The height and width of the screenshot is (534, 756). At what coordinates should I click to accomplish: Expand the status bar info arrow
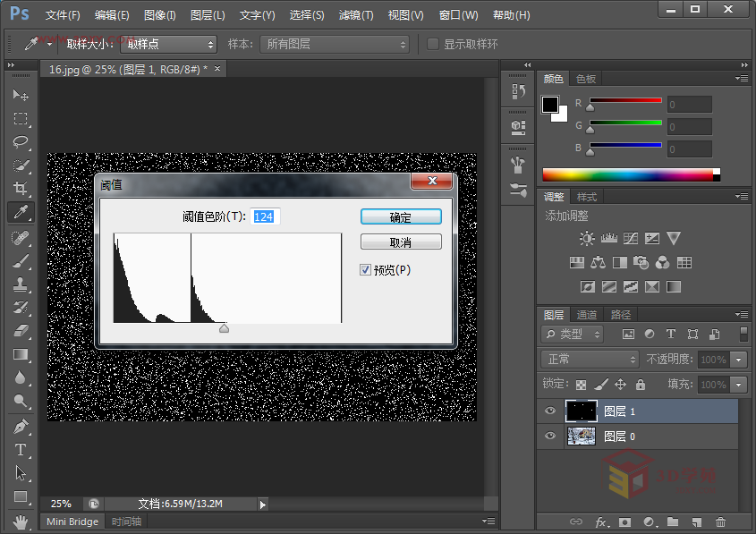coord(263,504)
